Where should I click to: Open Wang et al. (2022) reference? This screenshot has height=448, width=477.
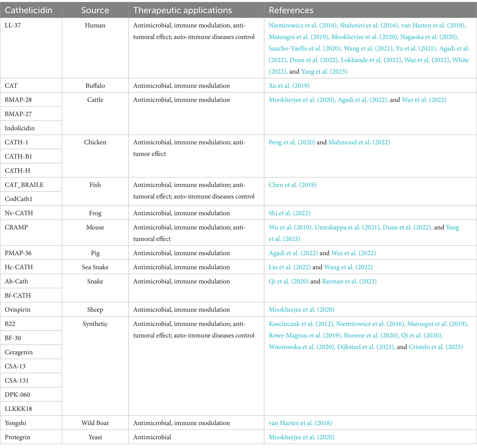348,267
